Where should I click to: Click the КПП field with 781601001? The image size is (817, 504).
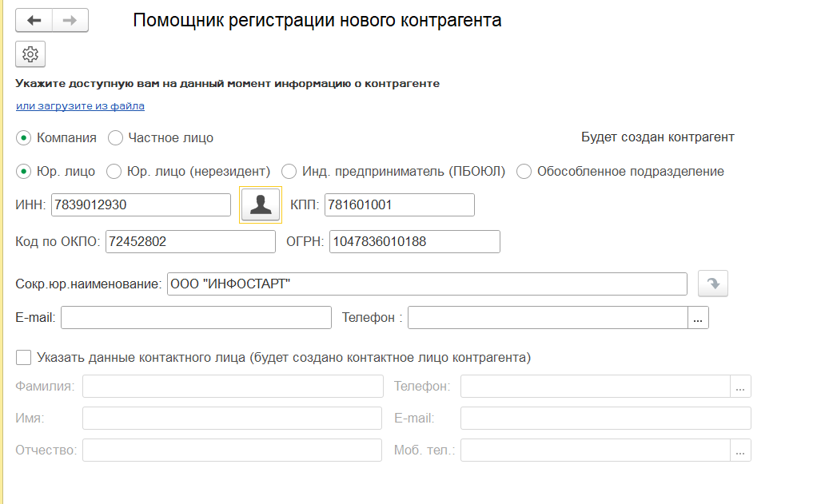click(398, 205)
